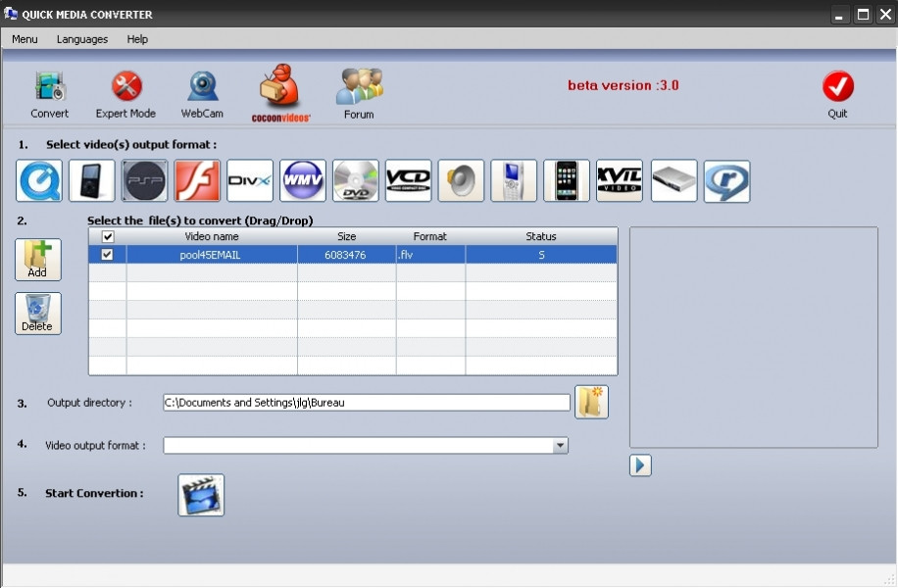Browse for output directory folder
The height and width of the screenshot is (588, 898).
pos(591,402)
